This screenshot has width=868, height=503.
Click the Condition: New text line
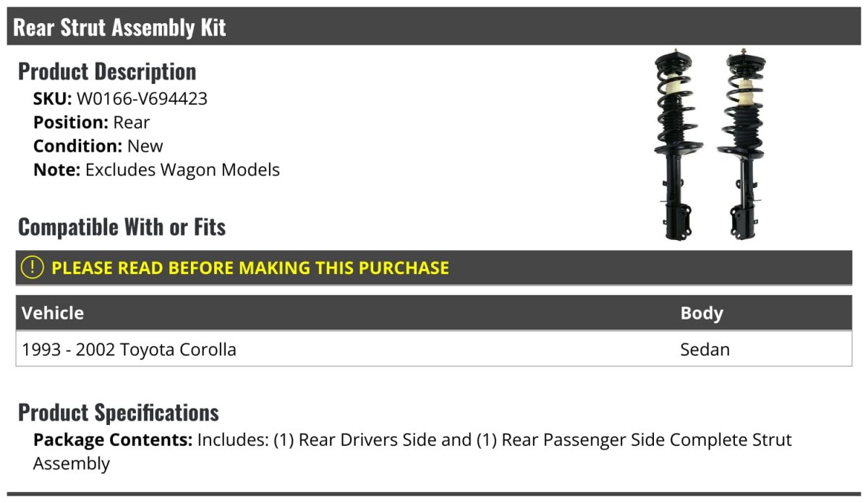pyautogui.click(x=98, y=146)
